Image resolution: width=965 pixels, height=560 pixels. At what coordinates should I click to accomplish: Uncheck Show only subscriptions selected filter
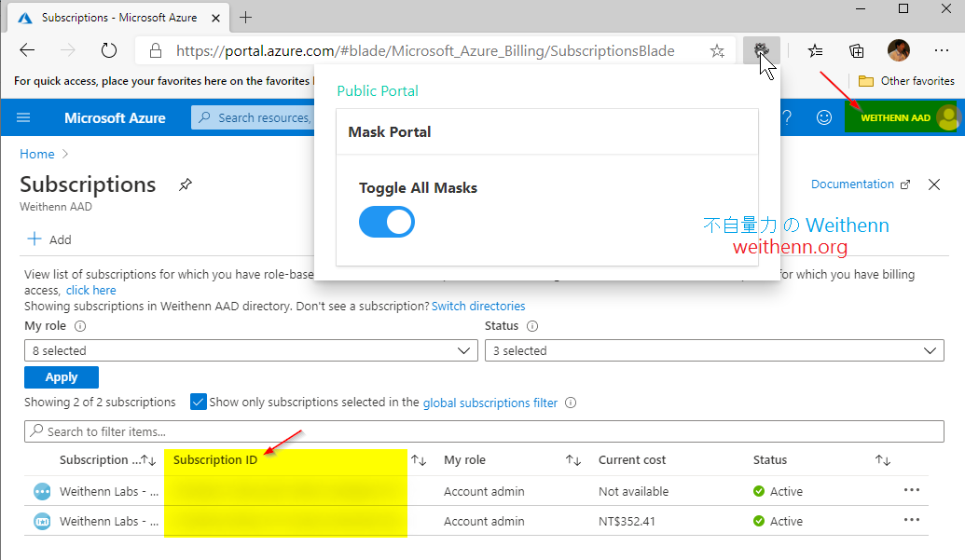199,402
